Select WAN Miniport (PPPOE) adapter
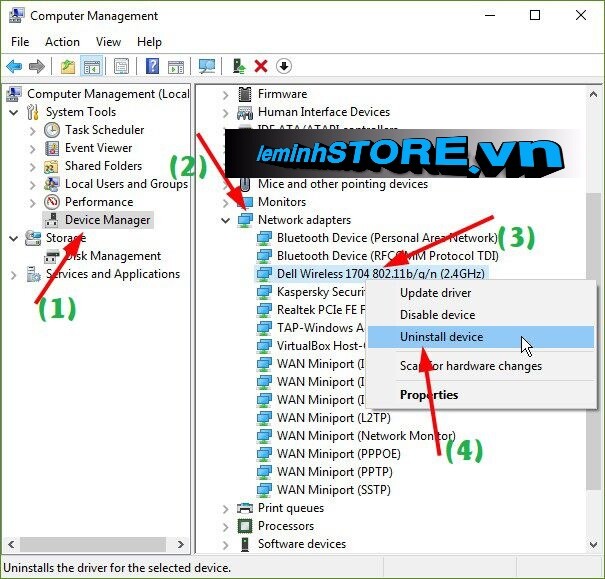Viewport: 605px width, 579px height. tap(338, 454)
